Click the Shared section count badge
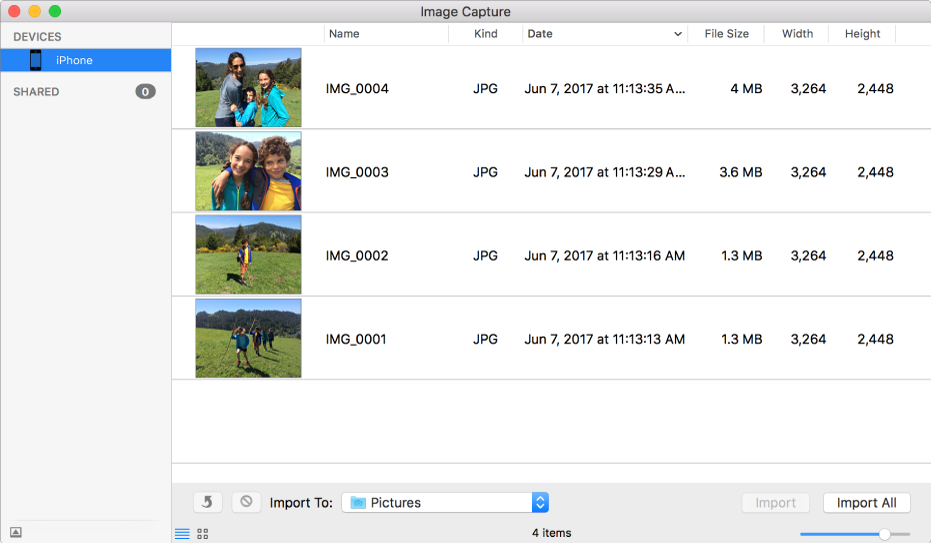931x543 pixels. pos(145,92)
